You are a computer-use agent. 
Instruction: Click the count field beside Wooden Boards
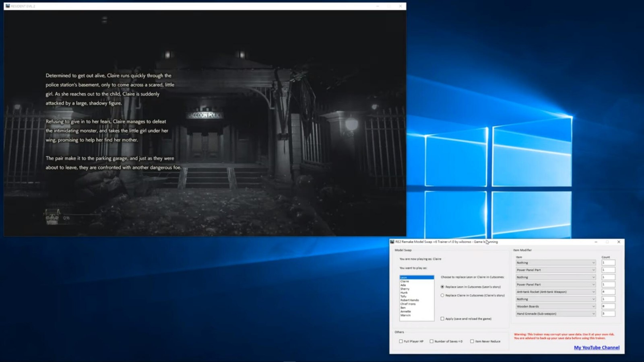pyautogui.click(x=608, y=306)
